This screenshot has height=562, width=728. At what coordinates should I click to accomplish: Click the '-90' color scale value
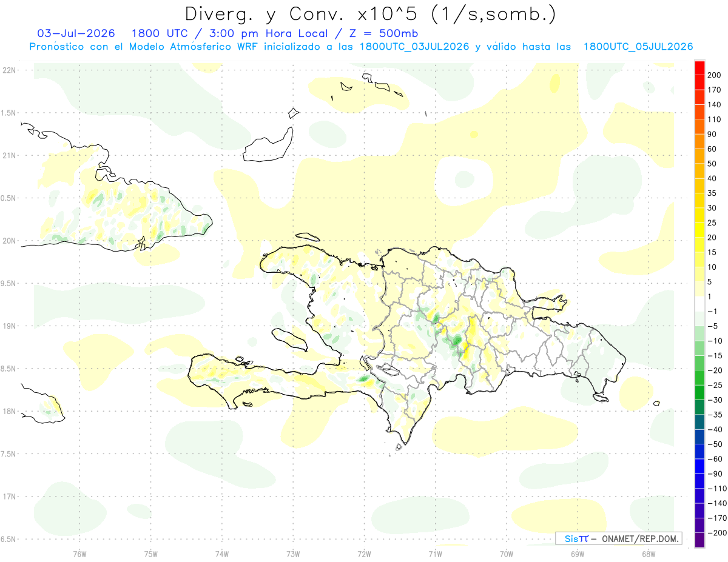coord(714,473)
